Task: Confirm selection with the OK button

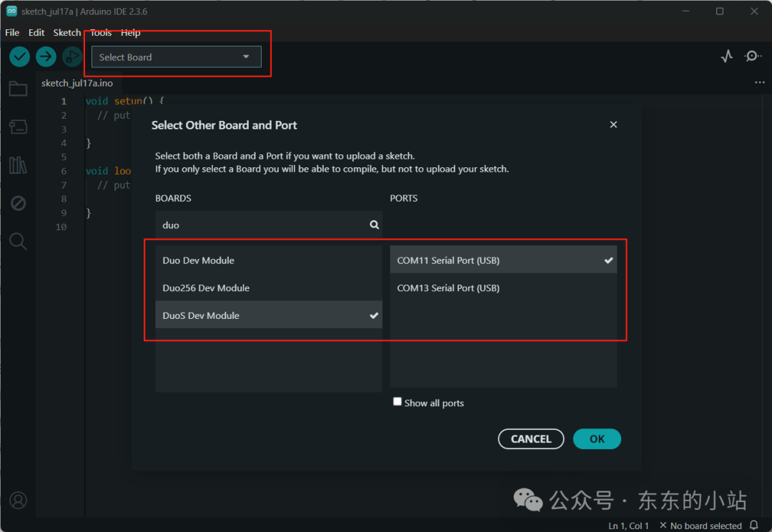Action: pos(597,439)
